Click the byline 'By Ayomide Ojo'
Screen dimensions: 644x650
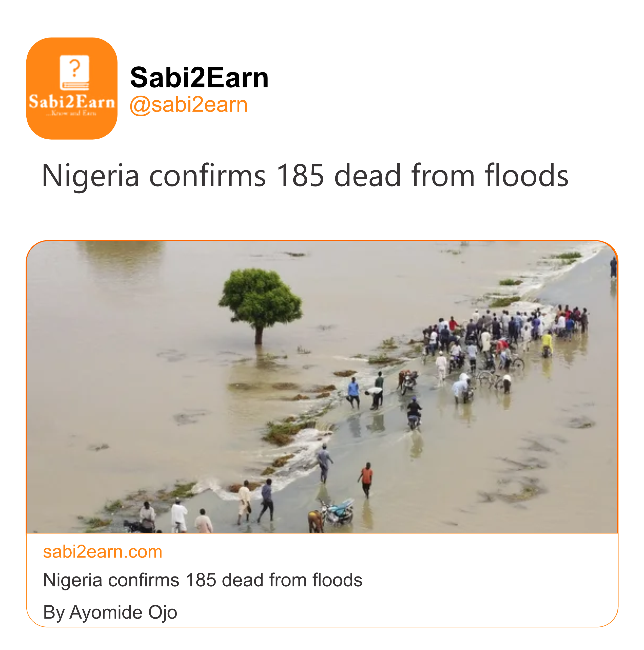point(110,612)
